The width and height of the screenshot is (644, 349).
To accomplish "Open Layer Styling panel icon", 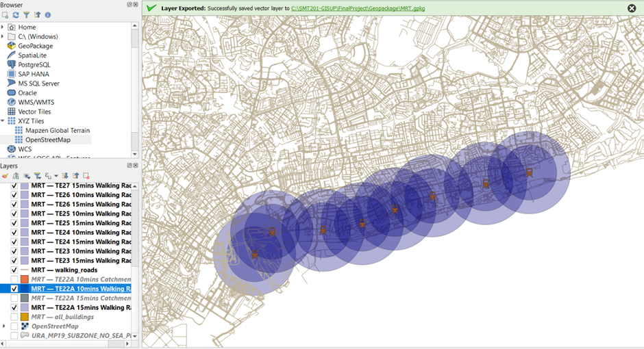I will point(5,176).
